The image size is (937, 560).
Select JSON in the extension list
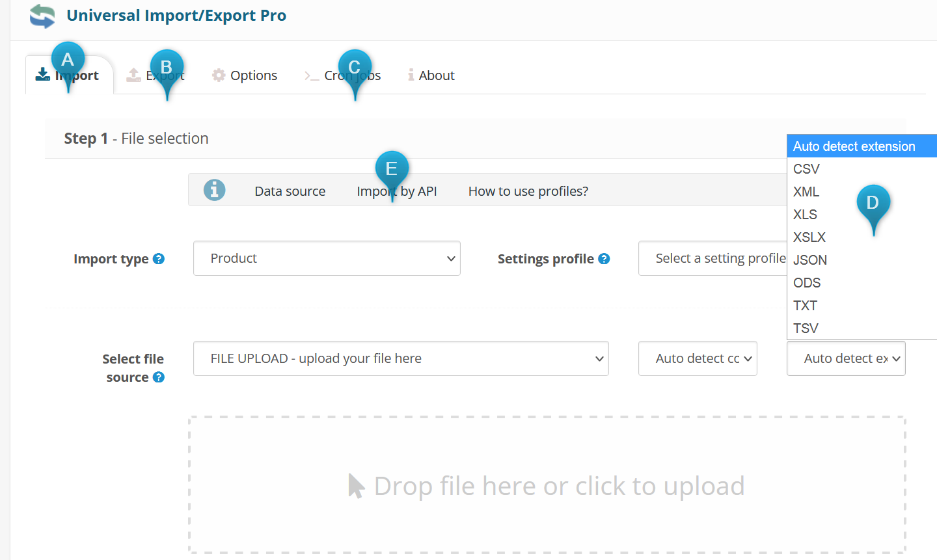point(810,260)
